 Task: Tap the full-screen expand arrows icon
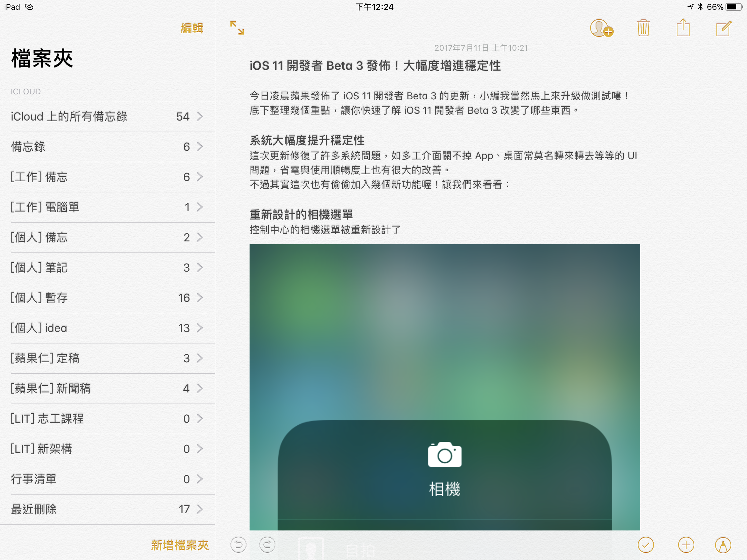[237, 28]
